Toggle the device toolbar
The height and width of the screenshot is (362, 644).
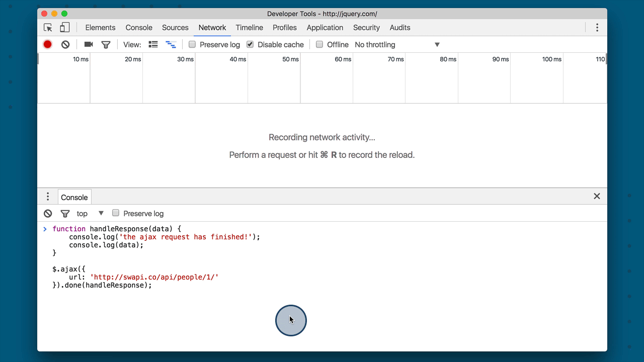coord(64,28)
